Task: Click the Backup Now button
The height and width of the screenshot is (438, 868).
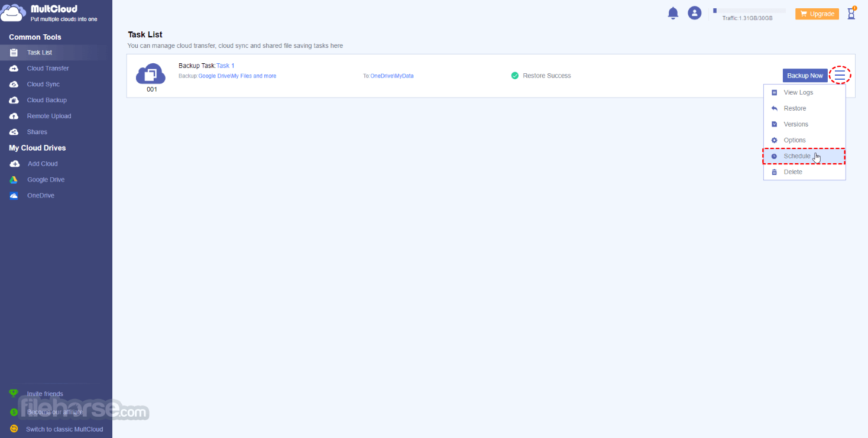Action: coord(805,76)
